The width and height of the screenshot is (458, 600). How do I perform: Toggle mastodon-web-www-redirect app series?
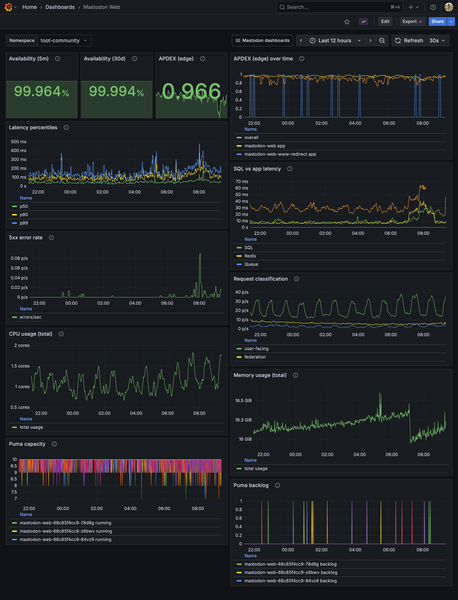click(280, 154)
